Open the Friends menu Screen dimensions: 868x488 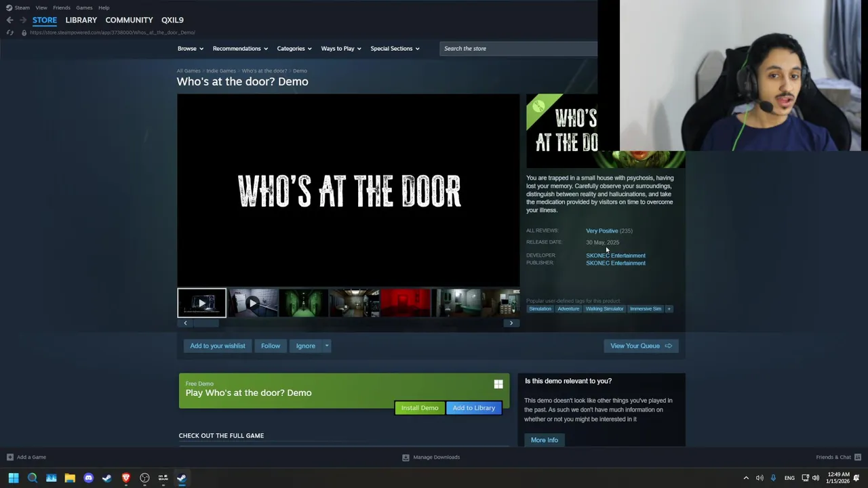[x=62, y=7]
